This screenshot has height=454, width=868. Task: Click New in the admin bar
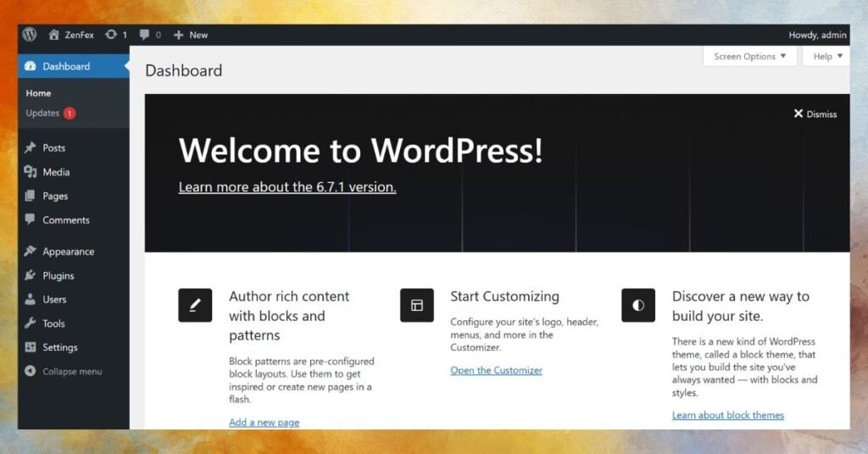click(198, 35)
